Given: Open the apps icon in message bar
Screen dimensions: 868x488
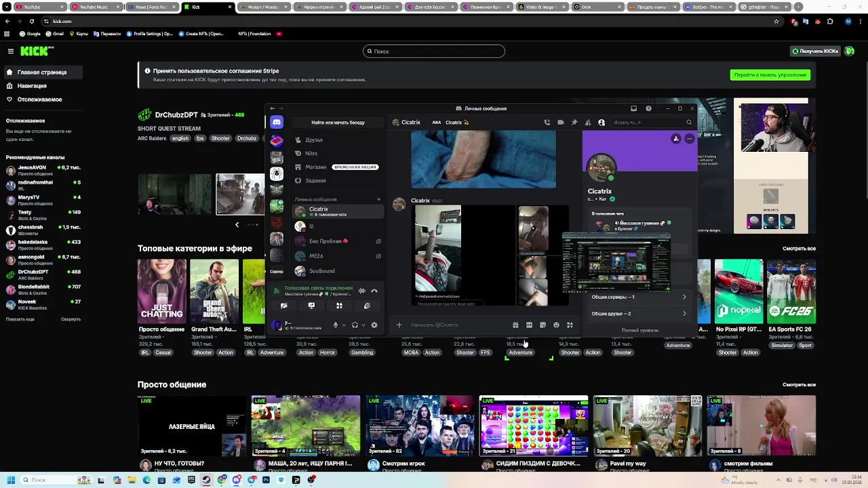Looking at the screenshot, I should click(570, 325).
